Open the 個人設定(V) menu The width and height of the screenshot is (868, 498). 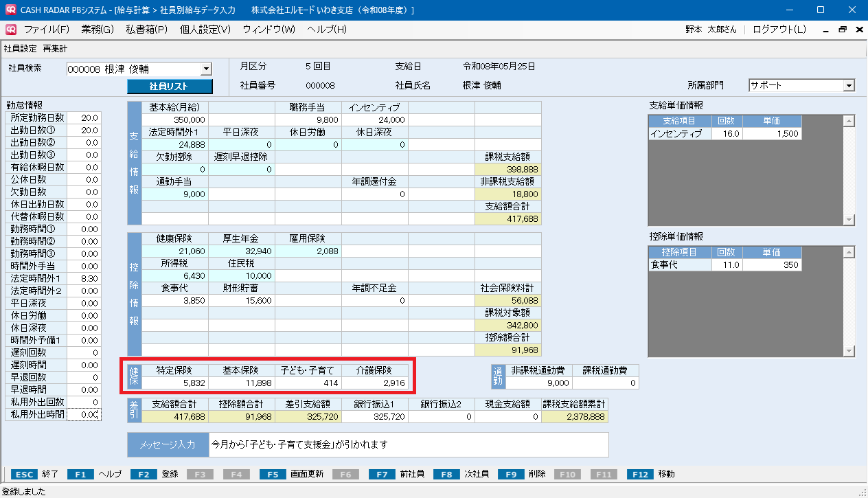(x=205, y=30)
